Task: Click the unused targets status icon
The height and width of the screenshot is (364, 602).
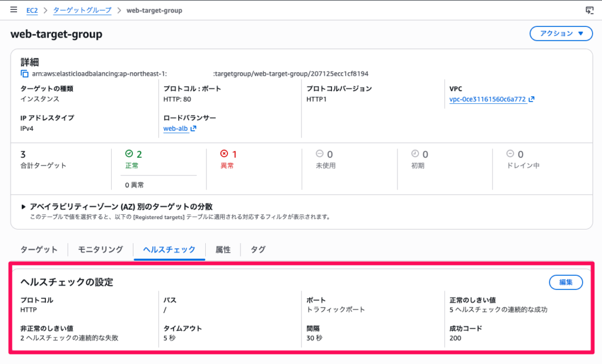Action: click(x=320, y=154)
